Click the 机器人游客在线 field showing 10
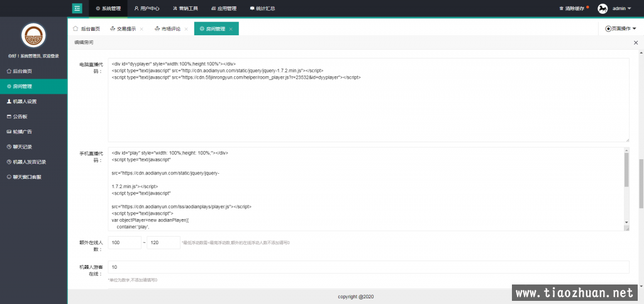This screenshot has height=304, width=644. coord(369,267)
